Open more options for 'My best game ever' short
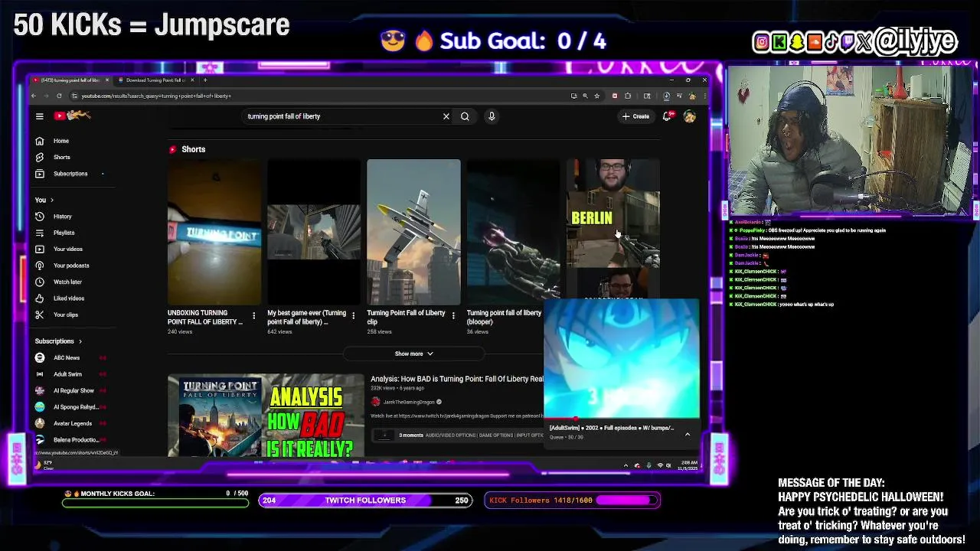 (x=353, y=315)
